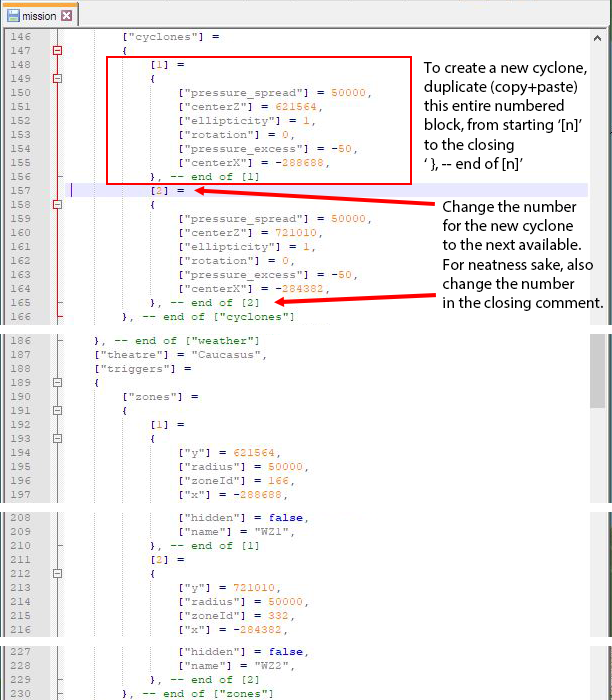Switch to the mission file tab
612x700 pixels.
click(x=39, y=15)
